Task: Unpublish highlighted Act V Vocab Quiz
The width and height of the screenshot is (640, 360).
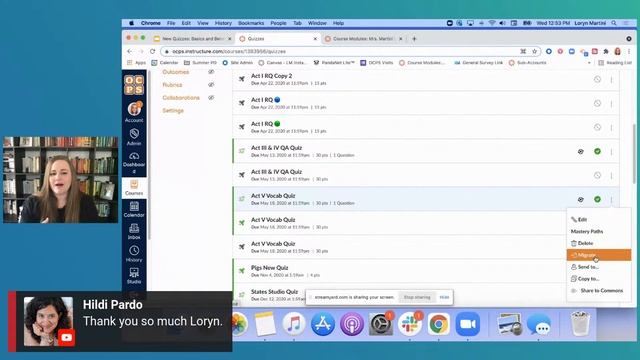Action: [597, 199]
